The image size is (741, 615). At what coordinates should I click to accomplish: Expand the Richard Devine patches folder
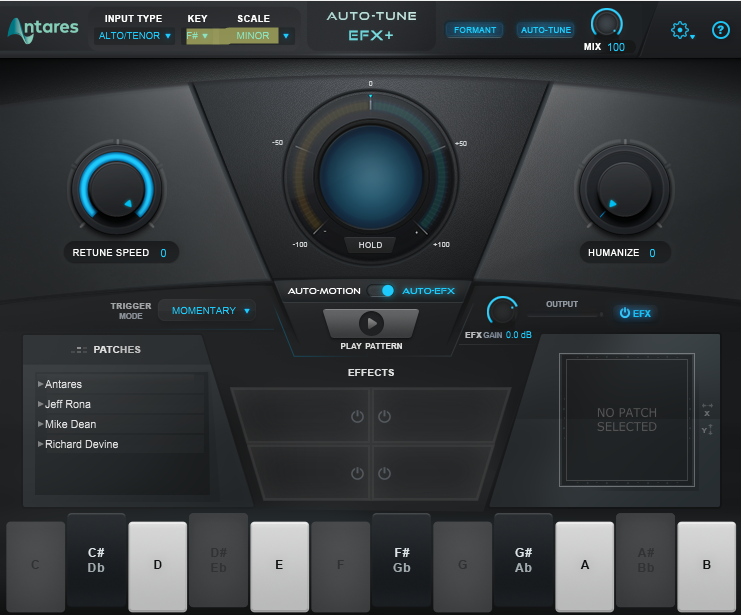41,444
